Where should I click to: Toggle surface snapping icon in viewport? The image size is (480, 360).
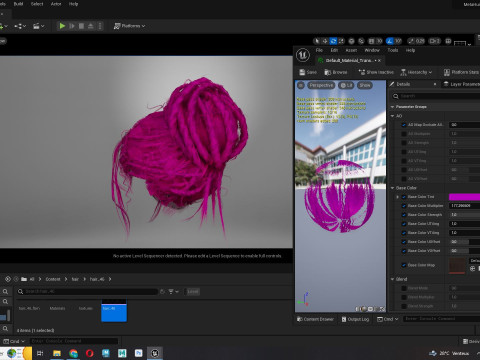(x=361, y=41)
